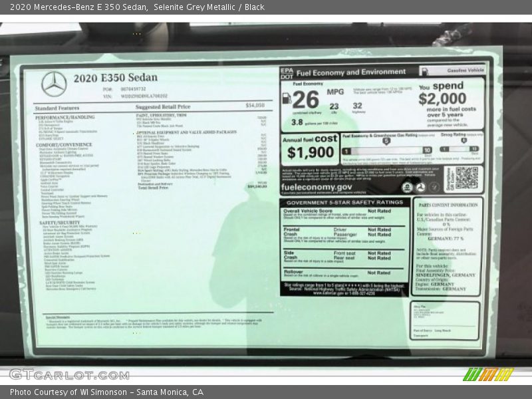Click the VIN number on the sticker
The image size is (532, 399).
coord(143,96)
